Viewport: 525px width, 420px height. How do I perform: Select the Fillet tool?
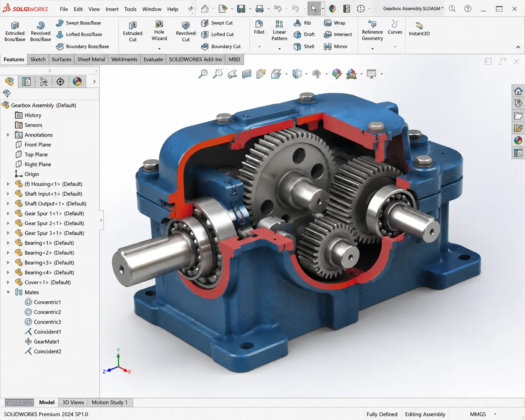[259, 27]
